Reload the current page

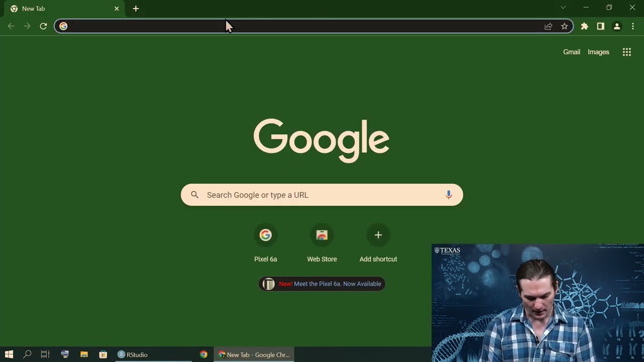43,26
